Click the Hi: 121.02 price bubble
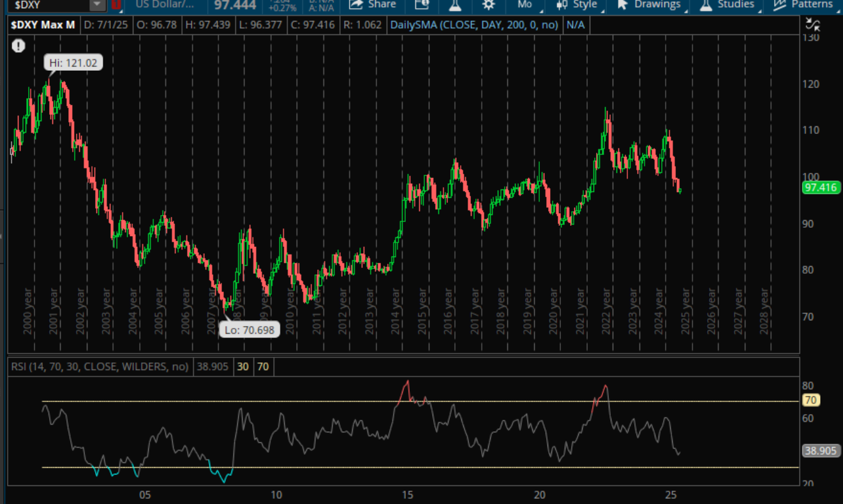The height and width of the screenshot is (504, 843). click(x=73, y=63)
